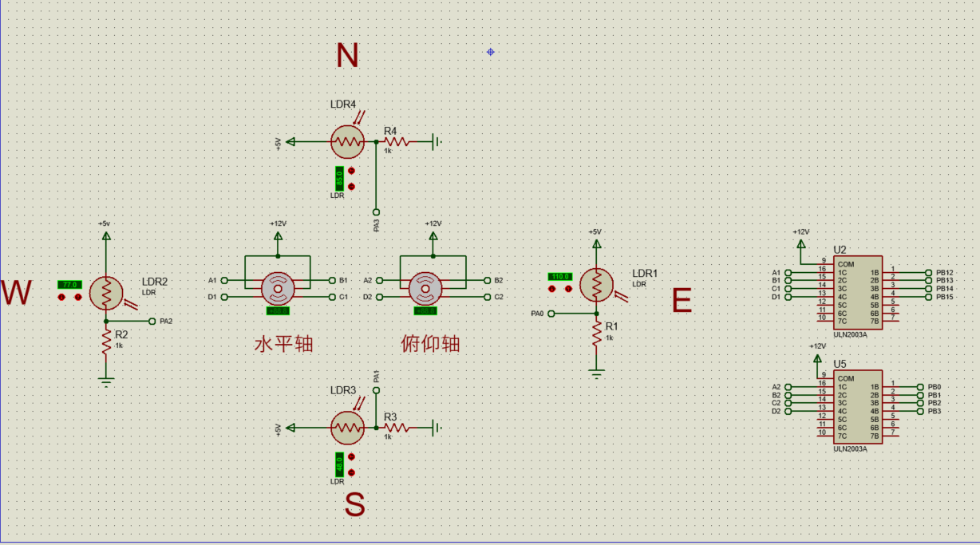This screenshot has width=980, height=545.
Task: Click the ground symbol below R1
Action: (596, 373)
